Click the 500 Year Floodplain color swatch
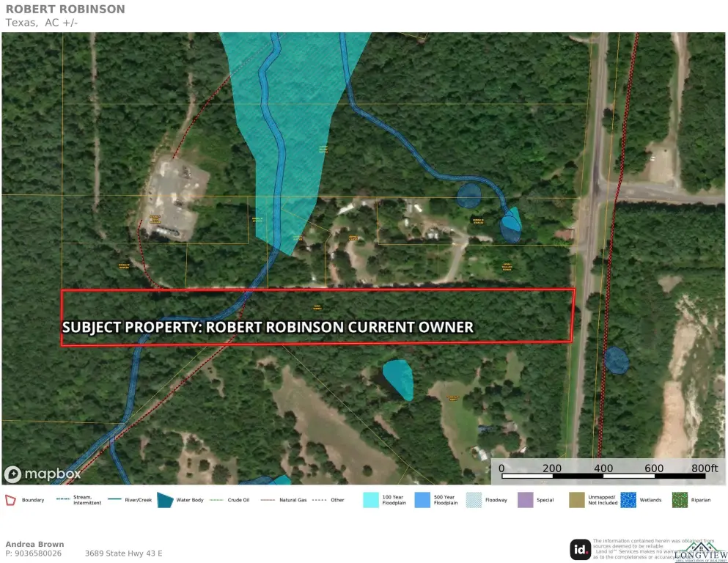This screenshot has height=563, width=728. (x=422, y=500)
